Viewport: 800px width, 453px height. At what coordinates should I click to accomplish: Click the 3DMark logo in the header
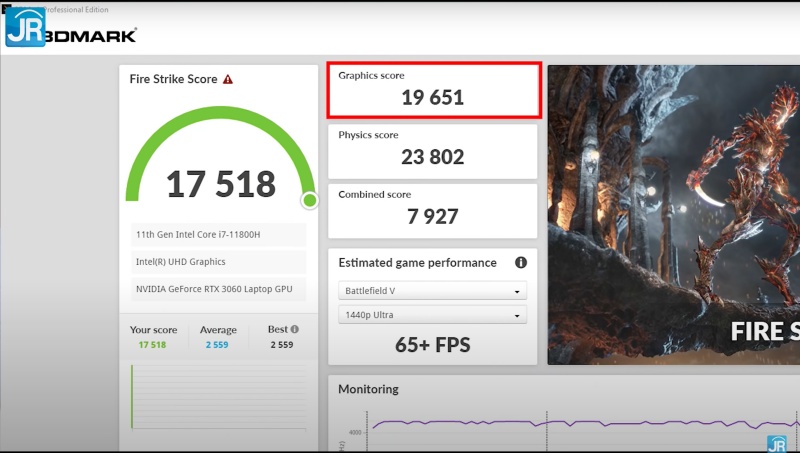(92, 35)
